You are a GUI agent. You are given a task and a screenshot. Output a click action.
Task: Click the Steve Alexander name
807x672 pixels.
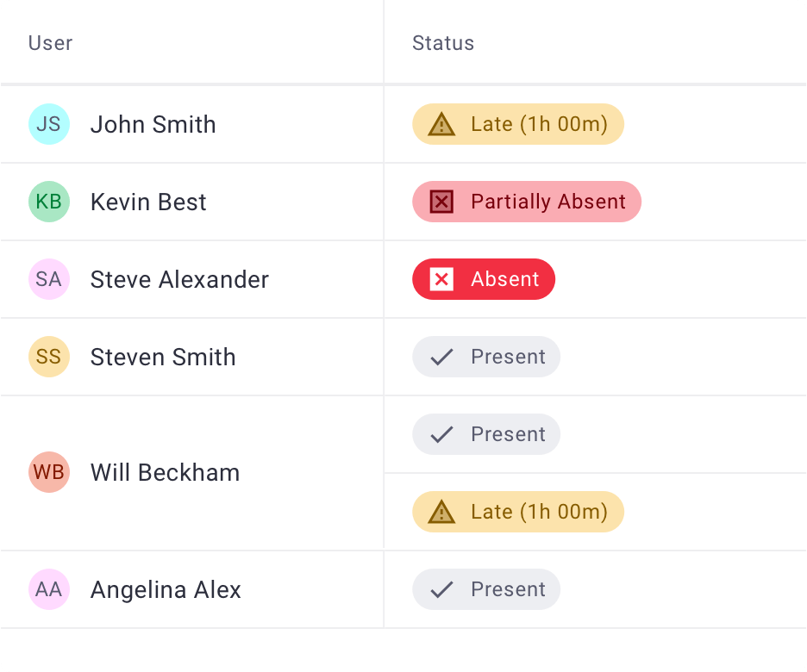click(179, 279)
